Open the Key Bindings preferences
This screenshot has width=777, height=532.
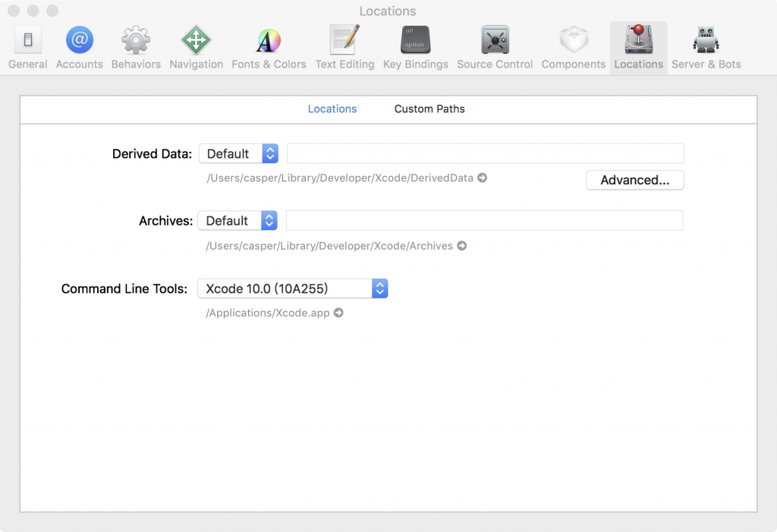tap(415, 48)
